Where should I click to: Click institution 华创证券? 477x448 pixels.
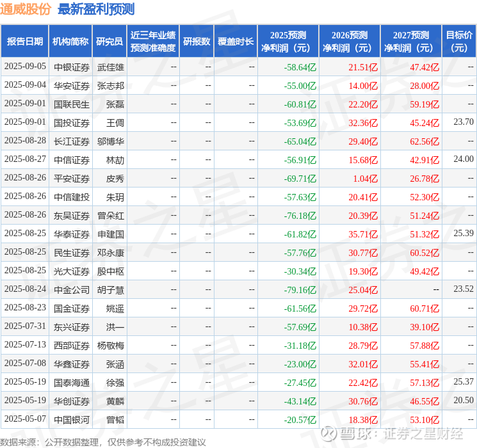(72, 401)
